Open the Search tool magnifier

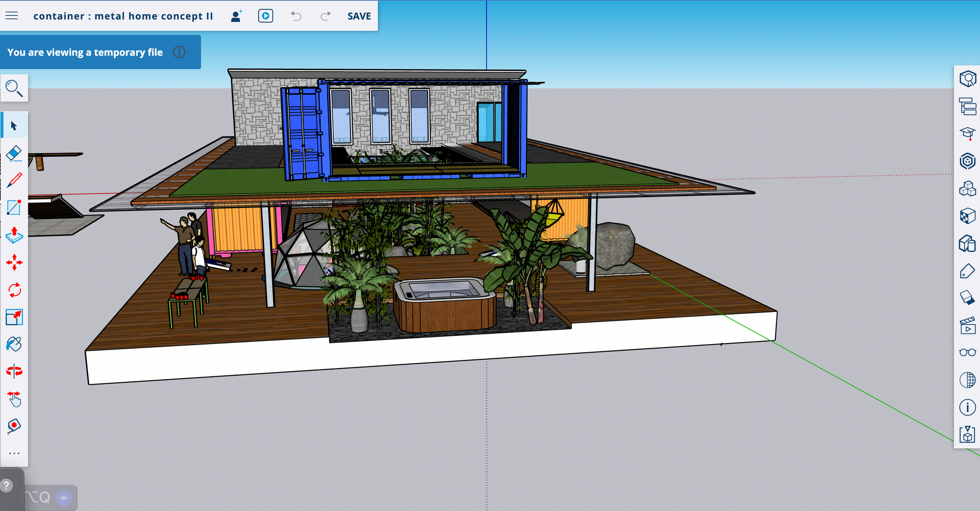[14, 88]
